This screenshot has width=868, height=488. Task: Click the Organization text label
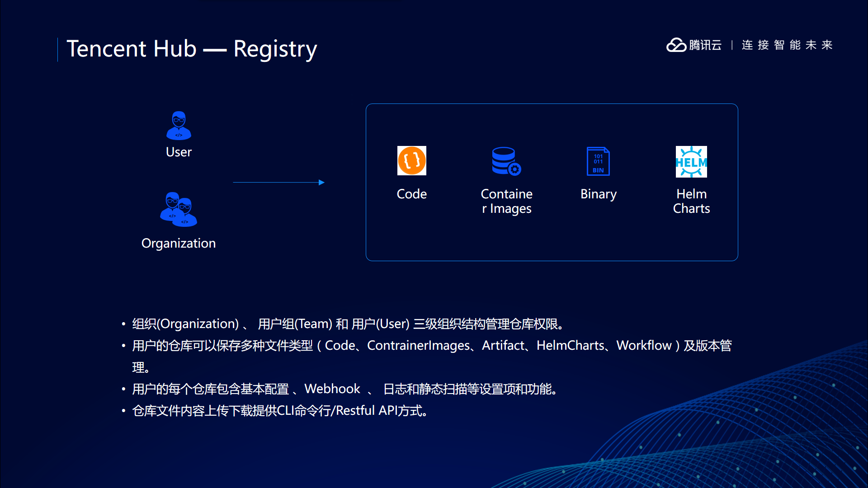pyautogui.click(x=179, y=244)
